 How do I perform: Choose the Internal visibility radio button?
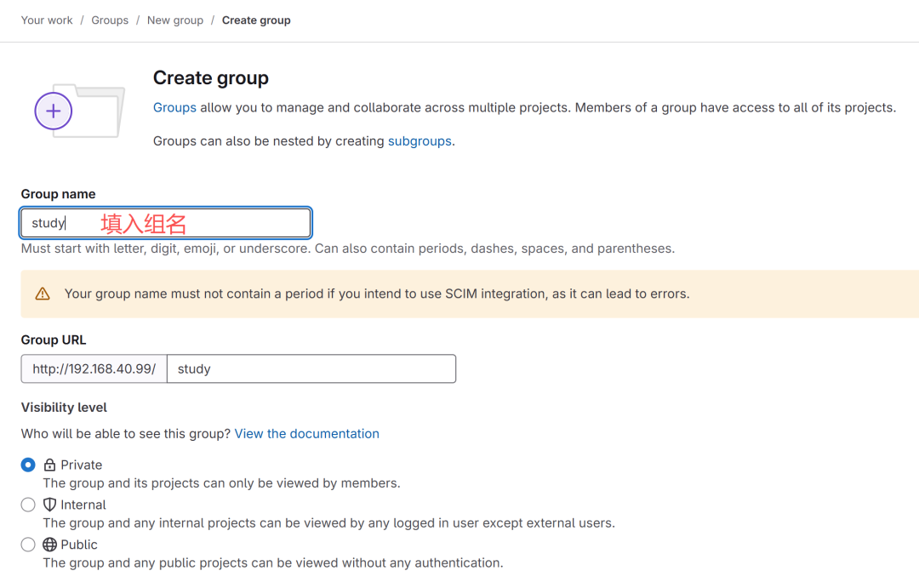pos(28,505)
